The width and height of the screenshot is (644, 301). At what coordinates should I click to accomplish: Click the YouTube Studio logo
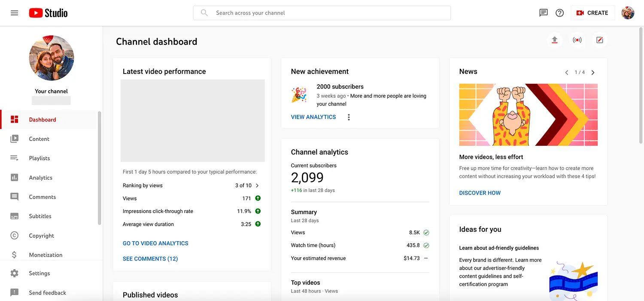click(x=48, y=12)
